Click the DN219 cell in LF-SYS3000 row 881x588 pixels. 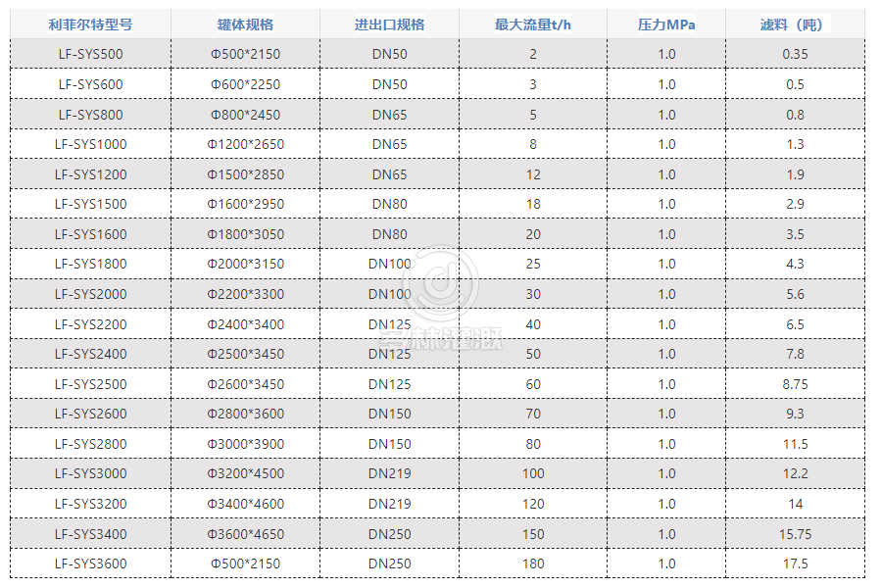pos(389,473)
